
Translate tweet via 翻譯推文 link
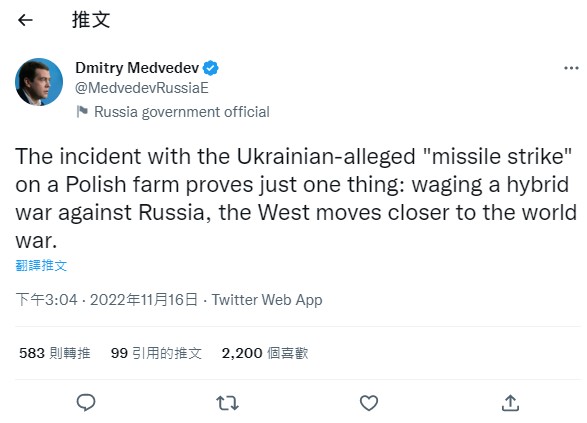41,265
